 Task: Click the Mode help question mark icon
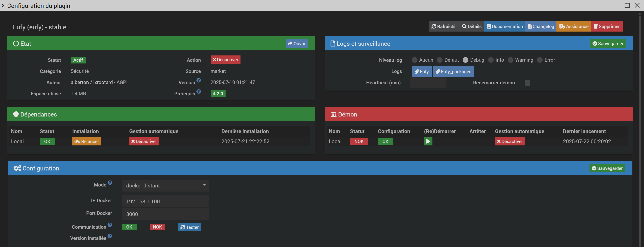110,183
